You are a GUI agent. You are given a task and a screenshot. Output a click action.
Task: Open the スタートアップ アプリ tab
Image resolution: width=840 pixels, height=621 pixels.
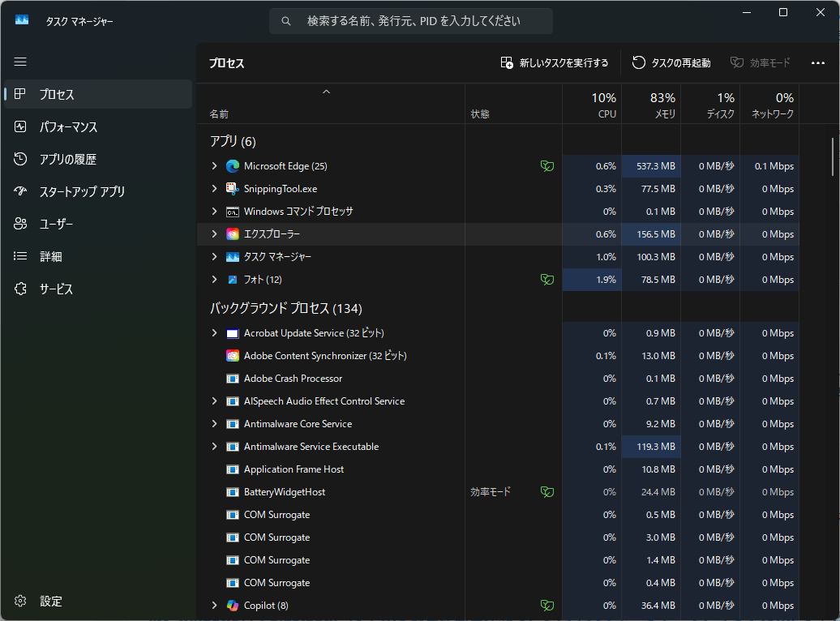pyautogui.click(x=98, y=191)
